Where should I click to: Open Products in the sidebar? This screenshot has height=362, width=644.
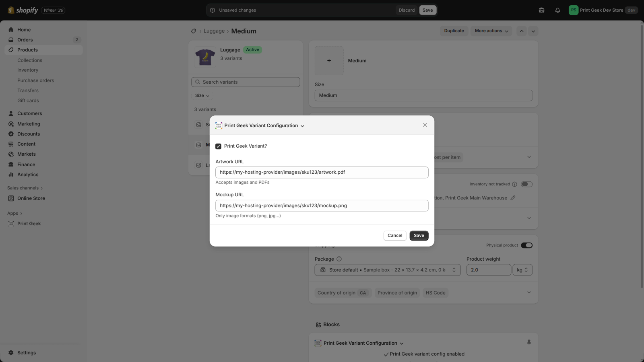click(43, 50)
